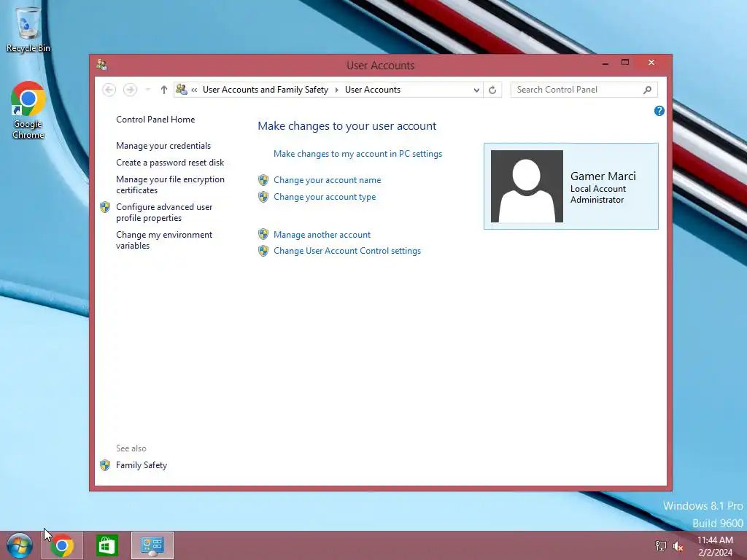The height and width of the screenshot is (560, 747).
Task: Open Configure advanced user profile properties
Action: (164, 212)
